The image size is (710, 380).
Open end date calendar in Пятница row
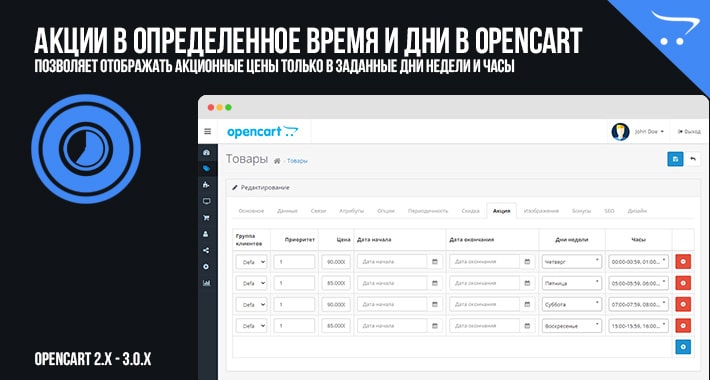pyautogui.click(x=527, y=283)
